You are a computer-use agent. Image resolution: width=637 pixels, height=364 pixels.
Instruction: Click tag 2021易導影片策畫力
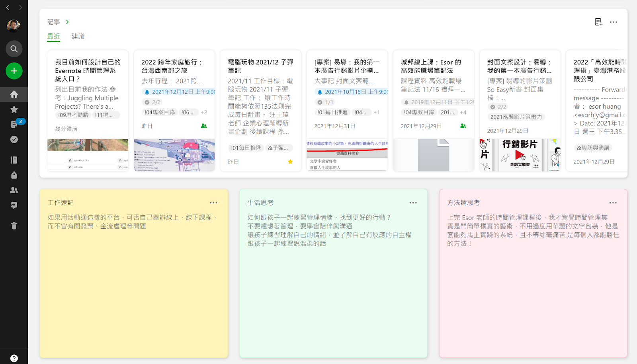516,117
